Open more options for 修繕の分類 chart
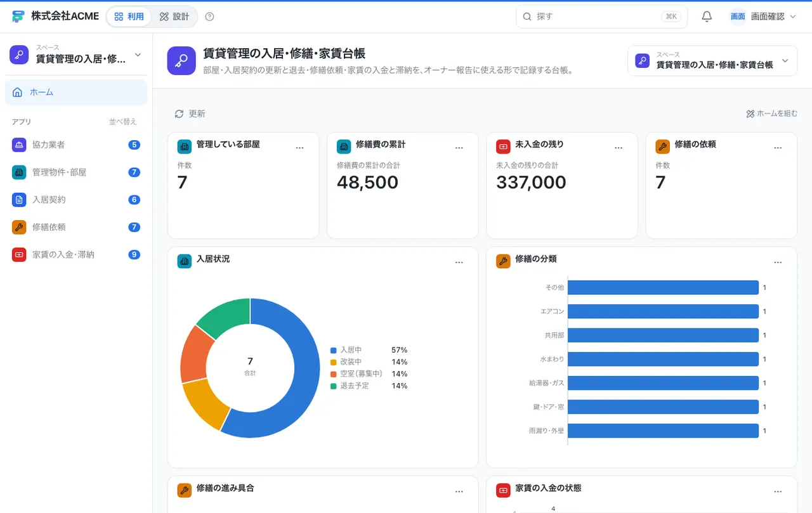The image size is (812, 513). pyautogui.click(x=778, y=263)
